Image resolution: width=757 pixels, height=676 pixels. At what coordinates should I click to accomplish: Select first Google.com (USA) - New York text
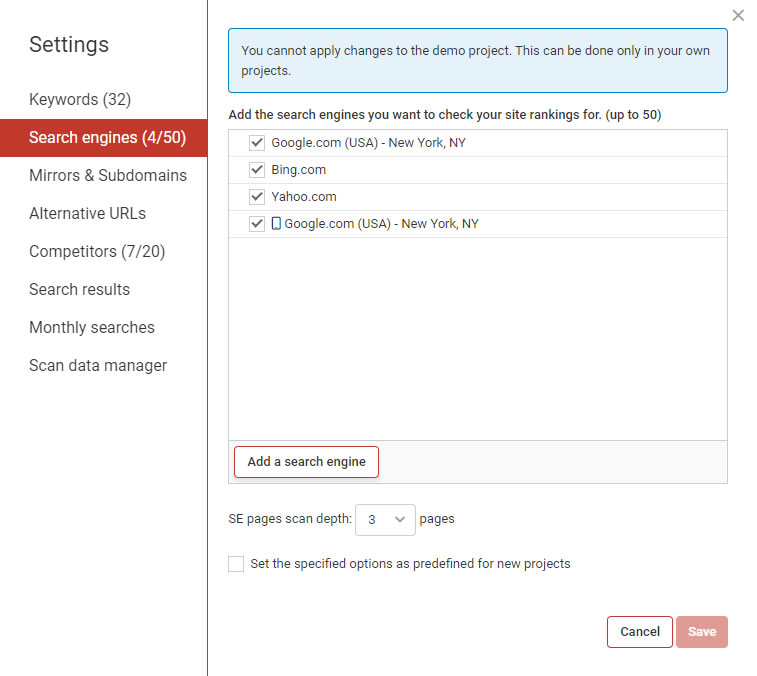pyautogui.click(x=368, y=142)
